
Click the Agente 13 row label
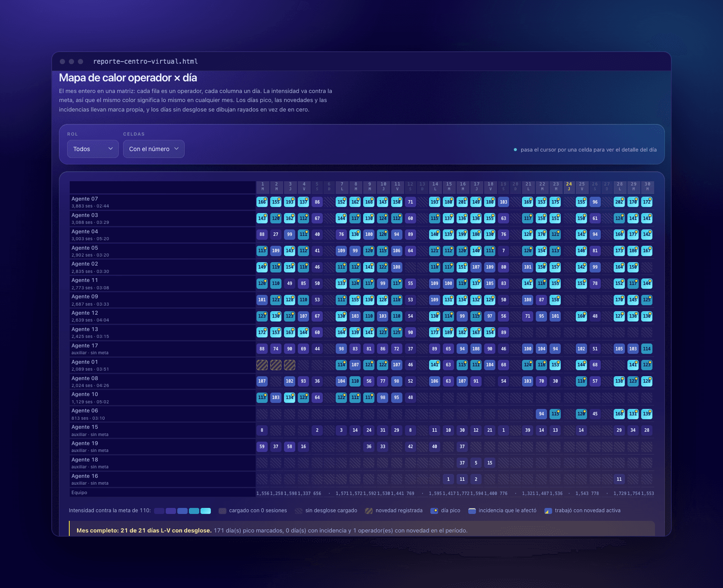(163, 333)
